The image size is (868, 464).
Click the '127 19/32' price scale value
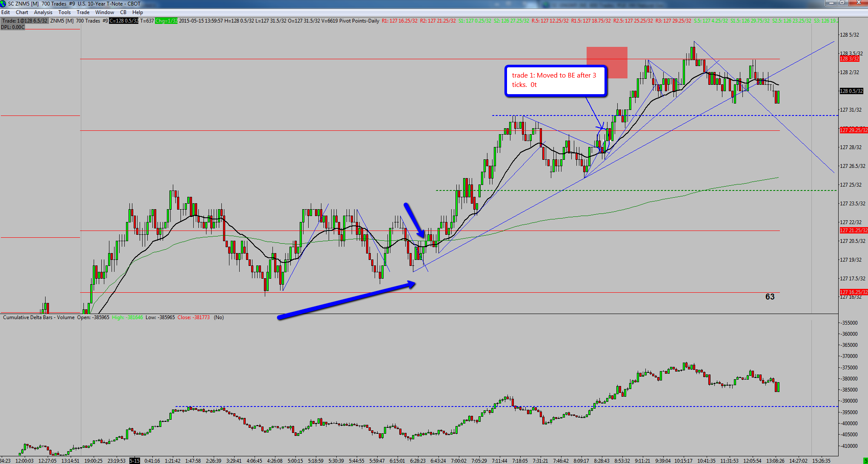point(851,260)
